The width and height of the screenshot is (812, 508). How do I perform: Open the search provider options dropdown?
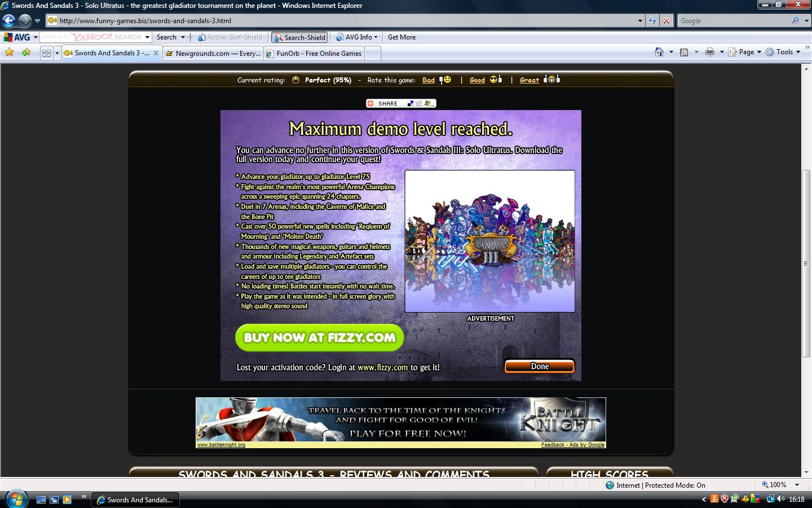click(x=805, y=21)
